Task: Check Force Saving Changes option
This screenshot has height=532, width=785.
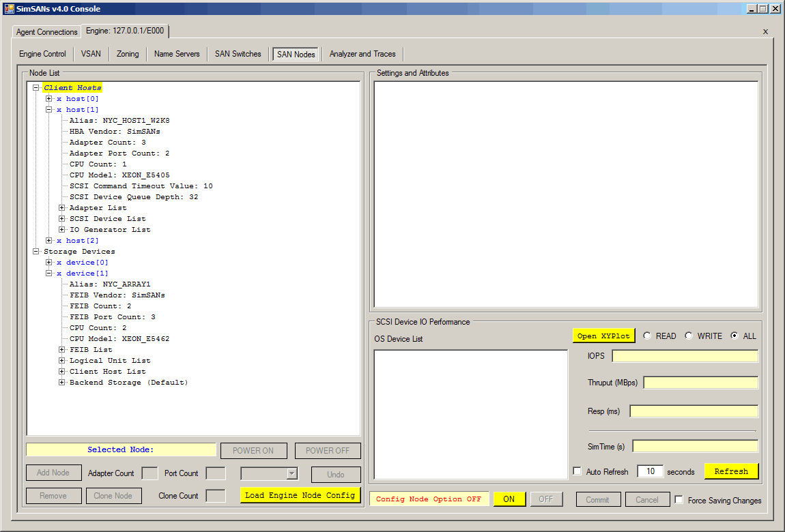Action: pyautogui.click(x=679, y=500)
